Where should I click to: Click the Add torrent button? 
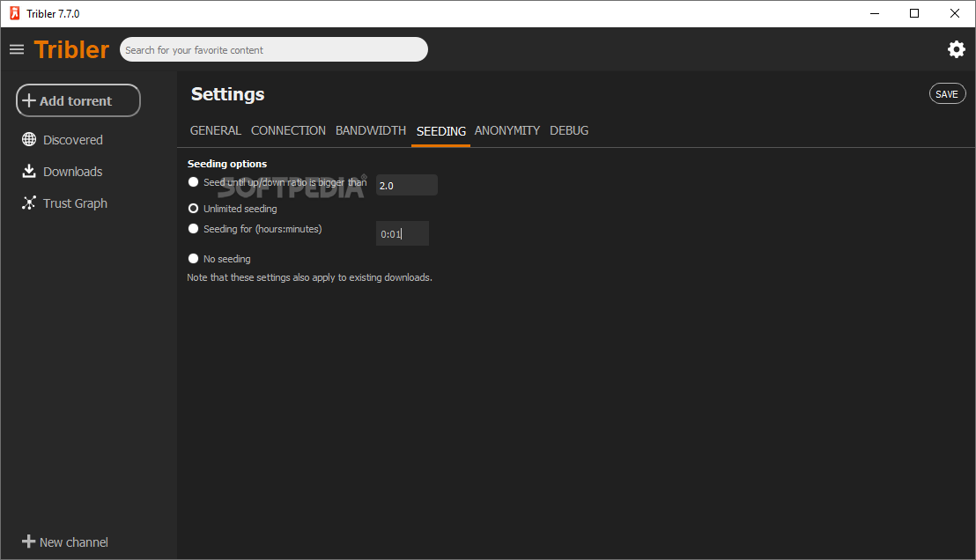point(78,100)
